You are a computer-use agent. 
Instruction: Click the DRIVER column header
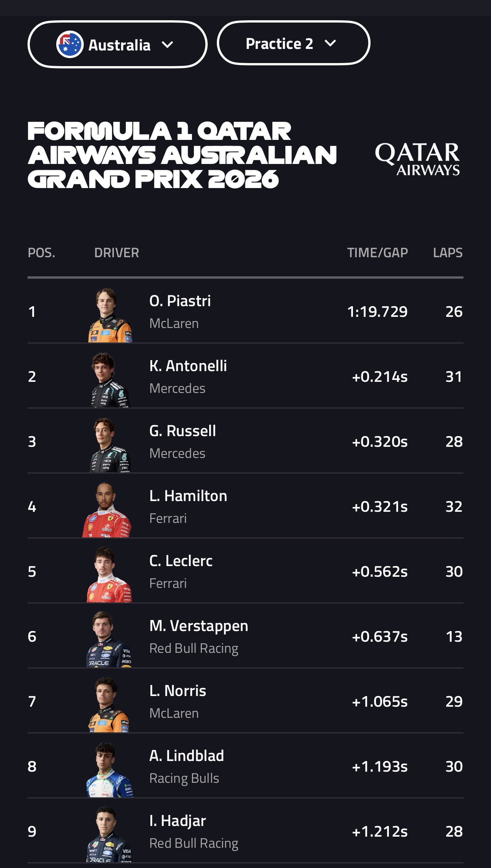[117, 253]
